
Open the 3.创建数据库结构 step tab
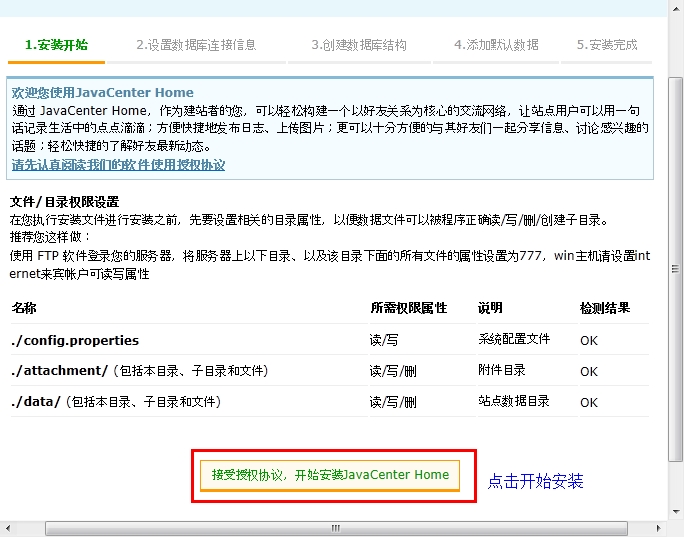359,45
